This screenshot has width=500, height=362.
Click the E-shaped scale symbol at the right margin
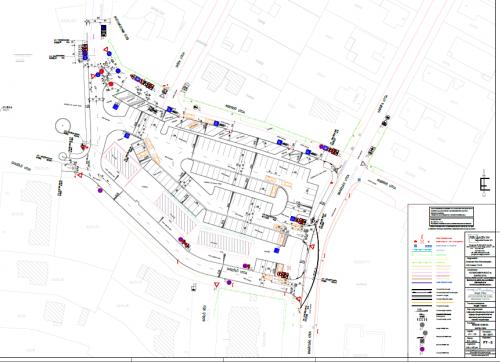(x=485, y=184)
